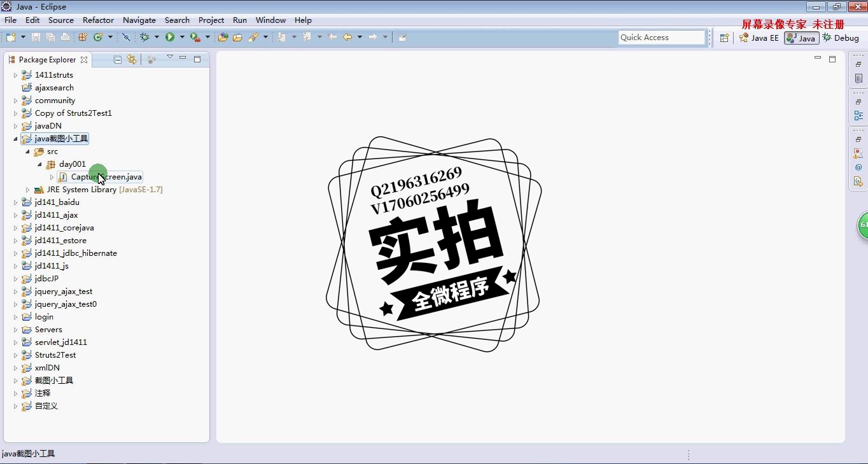Viewport: 868px width, 464px height.
Task: Open the New wizard dropdown arrow
Action: click(23, 37)
